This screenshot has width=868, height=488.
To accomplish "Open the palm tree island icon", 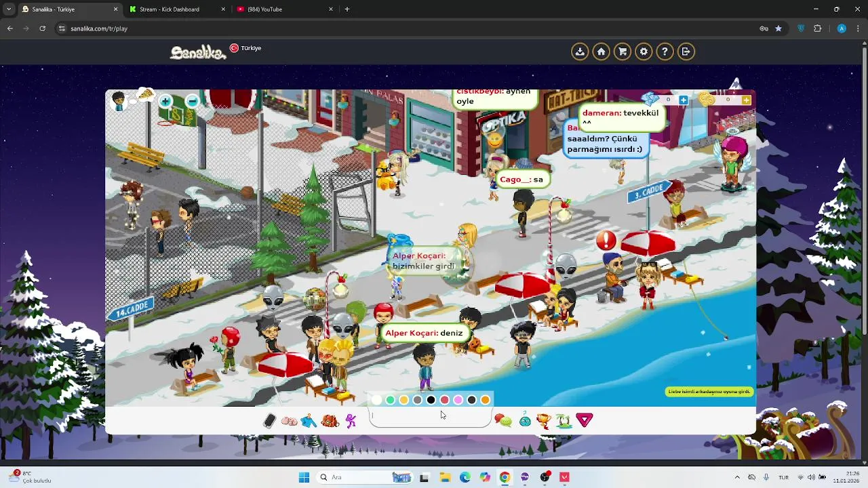I will (564, 421).
